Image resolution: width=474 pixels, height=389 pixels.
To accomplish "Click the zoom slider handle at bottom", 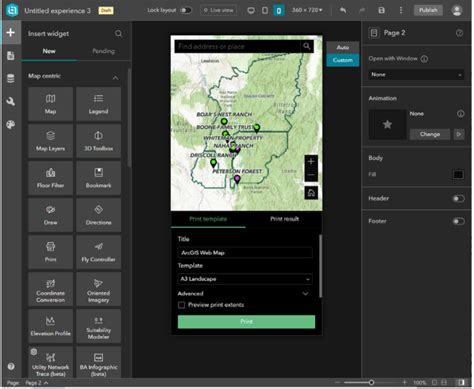I will click(371, 383).
